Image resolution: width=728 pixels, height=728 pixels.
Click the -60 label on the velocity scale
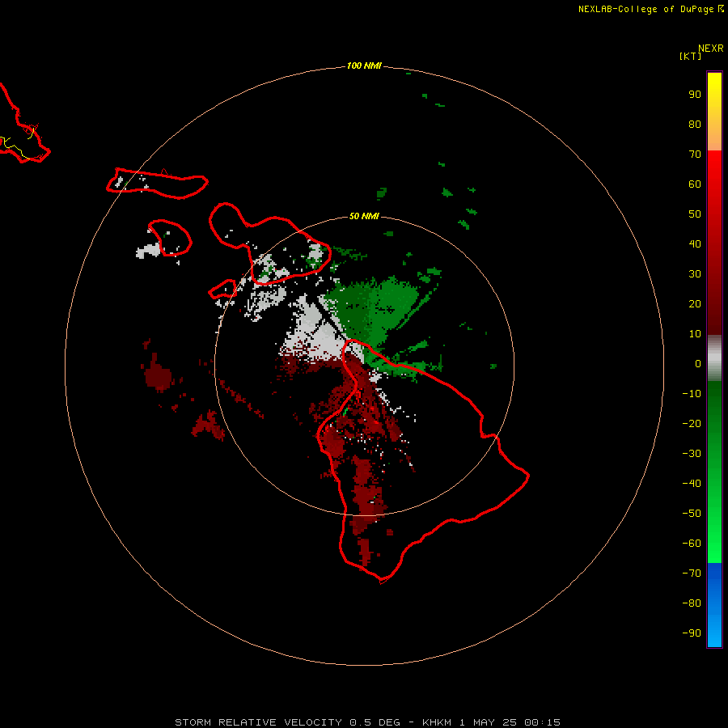pyautogui.click(x=692, y=544)
